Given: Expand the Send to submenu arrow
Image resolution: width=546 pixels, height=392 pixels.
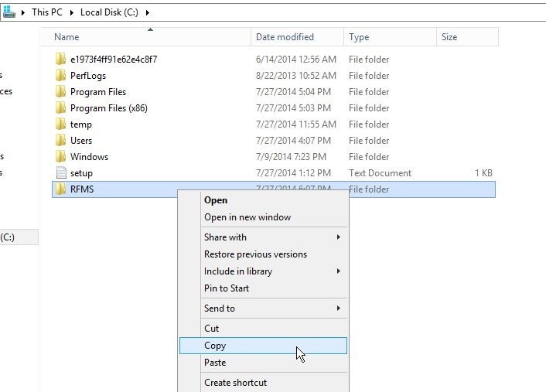Looking at the screenshot, I should coord(338,308).
